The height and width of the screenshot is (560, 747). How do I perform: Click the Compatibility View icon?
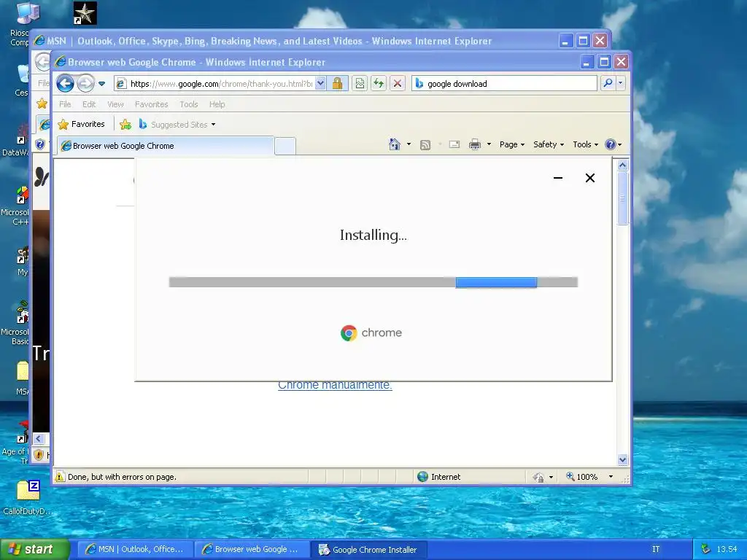(x=360, y=84)
